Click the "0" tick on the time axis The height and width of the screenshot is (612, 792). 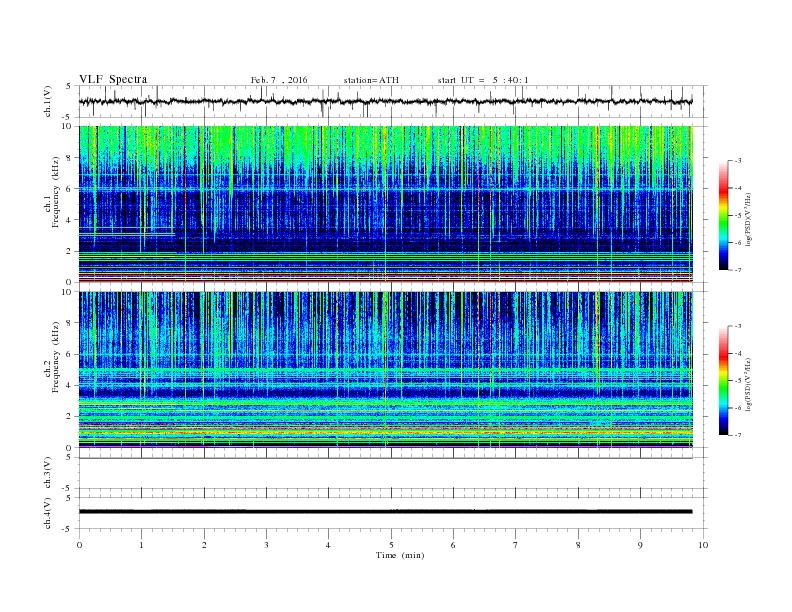click(x=79, y=545)
